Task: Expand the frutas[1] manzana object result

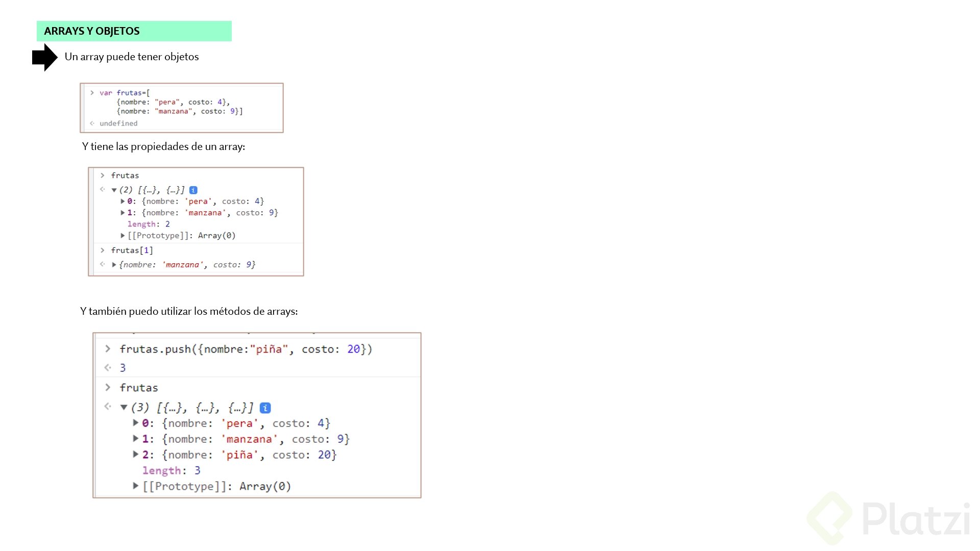Action: [114, 265]
